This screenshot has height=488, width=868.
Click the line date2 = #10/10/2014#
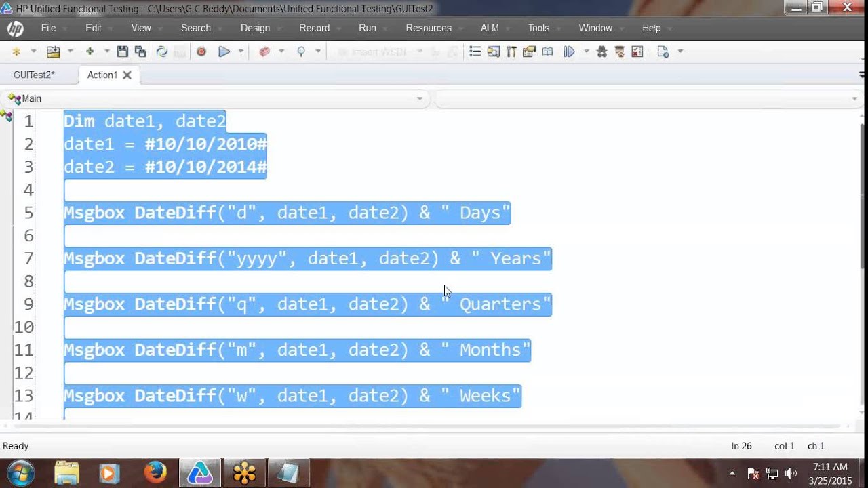pyautogui.click(x=165, y=167)
